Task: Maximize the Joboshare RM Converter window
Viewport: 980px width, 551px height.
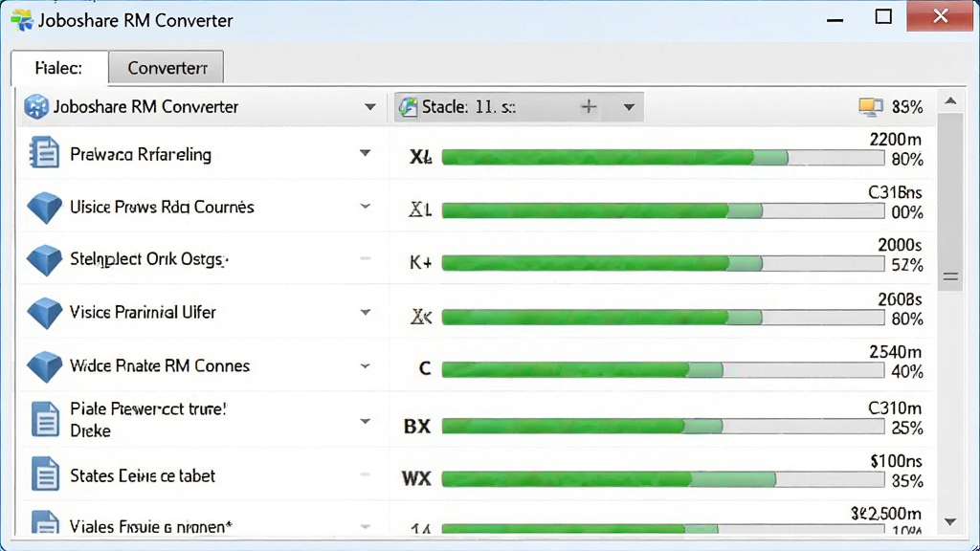Action: point(883,17)
